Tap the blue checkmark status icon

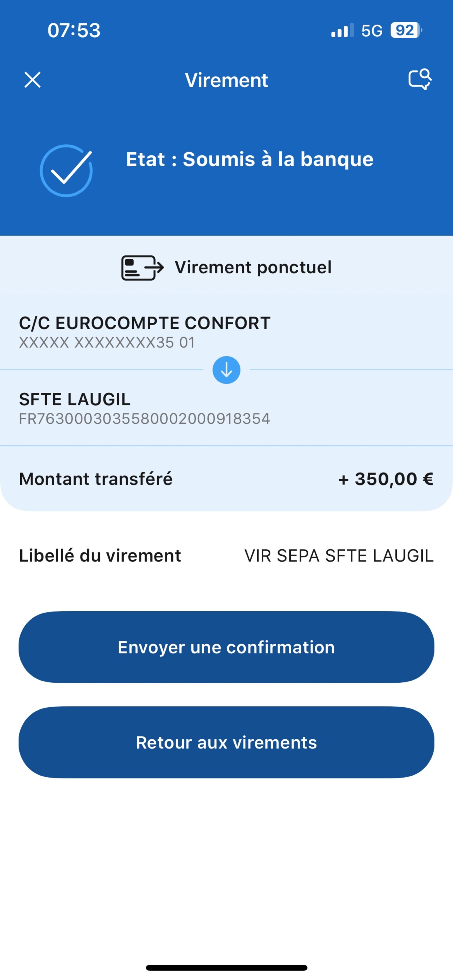[66, 171]
